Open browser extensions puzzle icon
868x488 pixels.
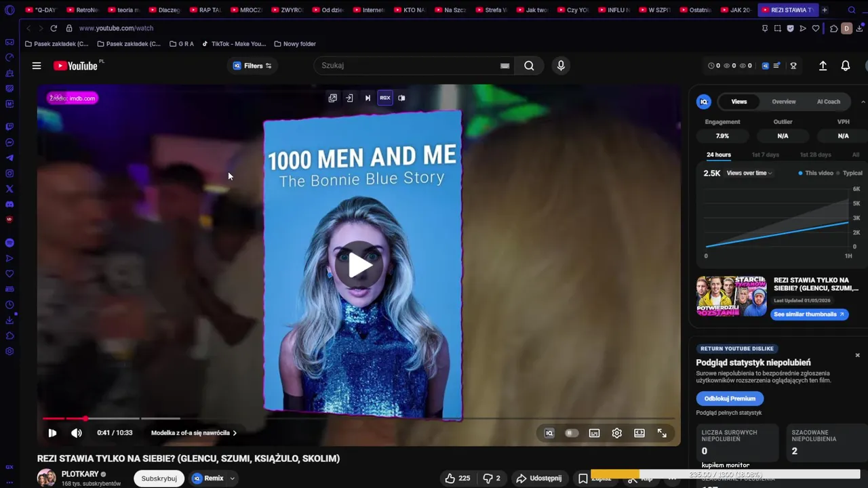833,28
